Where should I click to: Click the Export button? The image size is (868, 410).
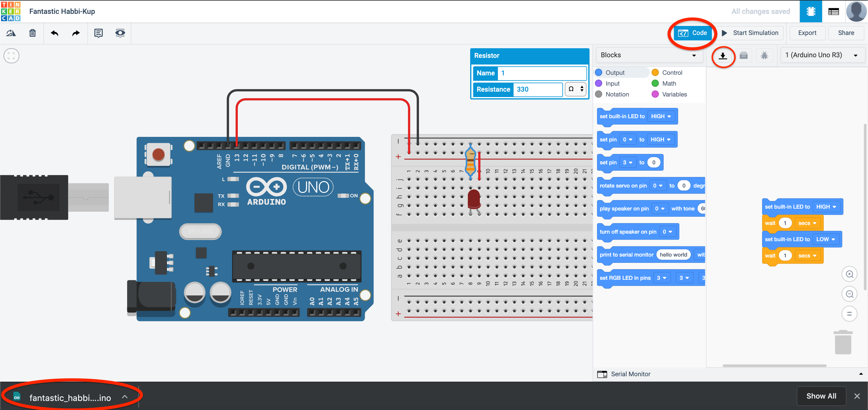(x=807, y=33)
